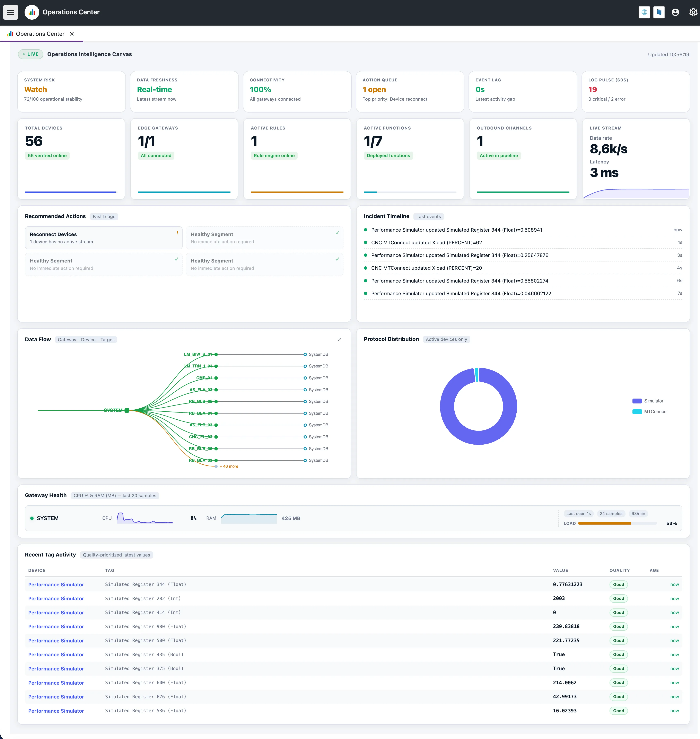The height and width of the screenshot is (739, 700).
Task: Click the globe language icon
Action: [x=644, y=12]
